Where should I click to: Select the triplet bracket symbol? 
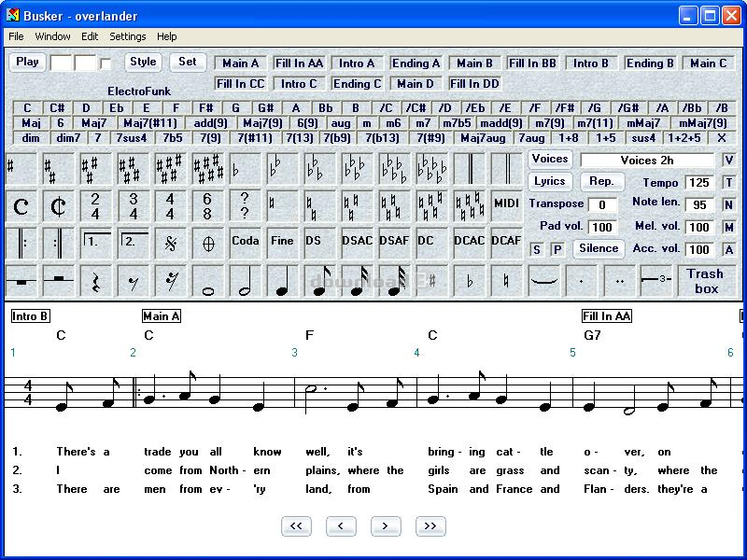pos(656,280)
